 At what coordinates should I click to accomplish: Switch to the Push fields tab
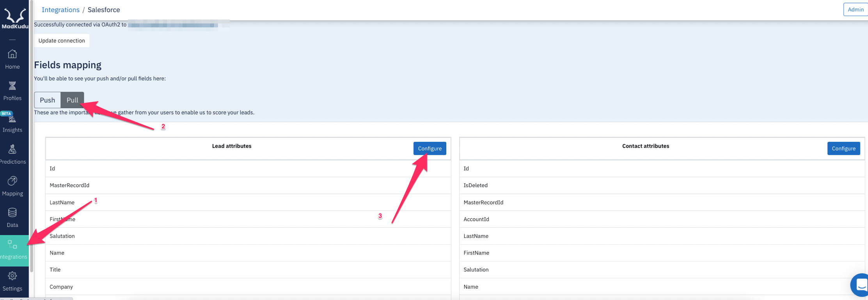pyautogui.click(x=47, y=100)
